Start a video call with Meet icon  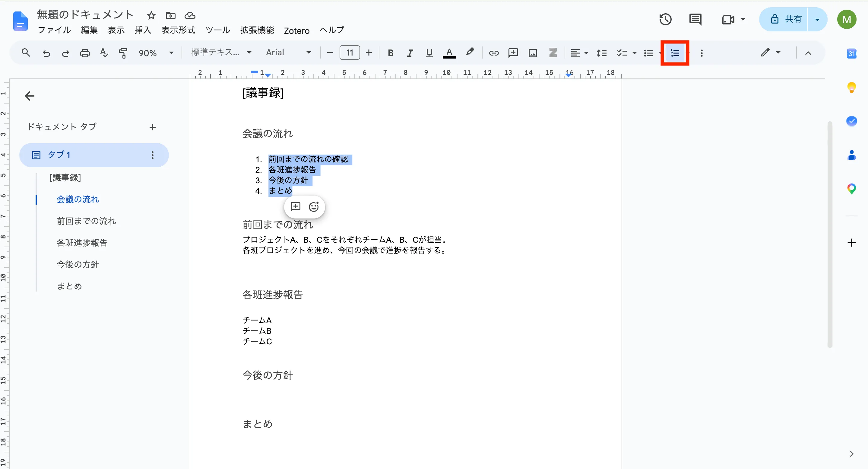click(x=728, y=19)
